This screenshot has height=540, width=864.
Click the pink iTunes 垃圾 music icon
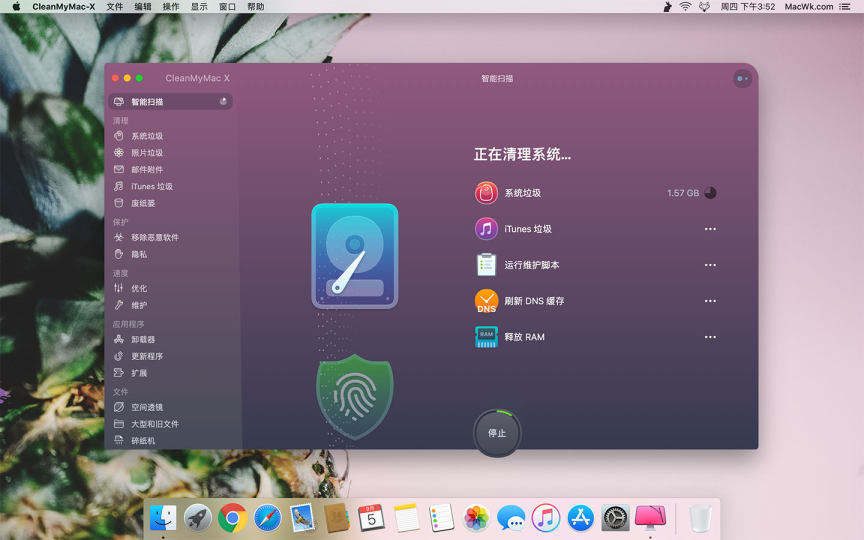tap(486, 229)
